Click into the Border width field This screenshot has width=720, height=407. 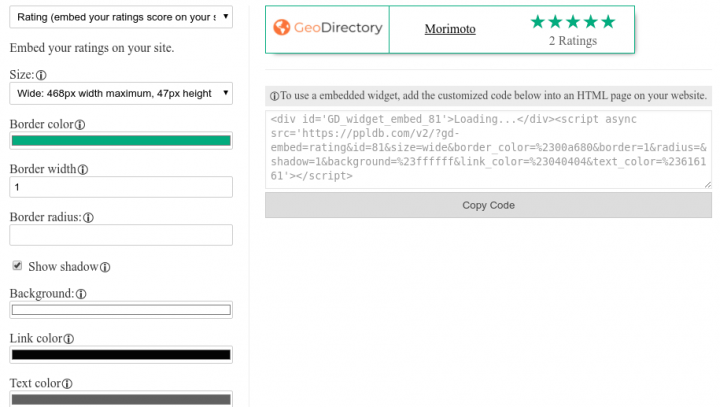click(x=121, y=187)
